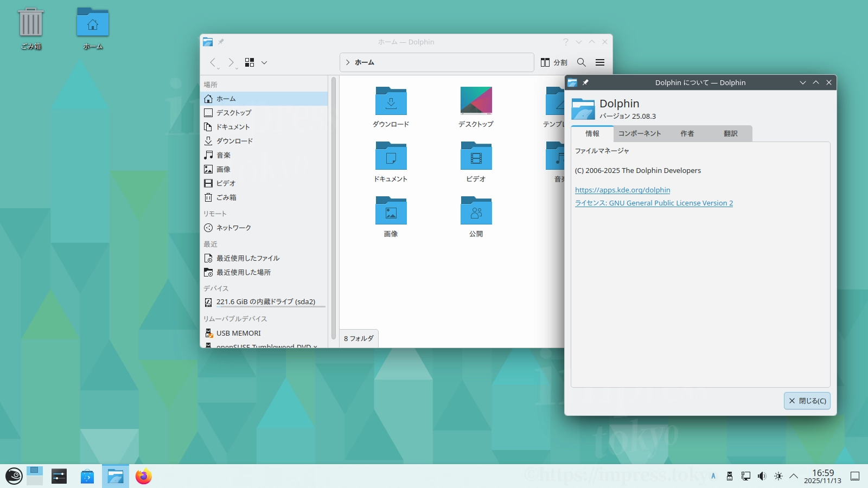868x488 pixels.
Task: Open ネットワーク under リモート
Action: 264,228
